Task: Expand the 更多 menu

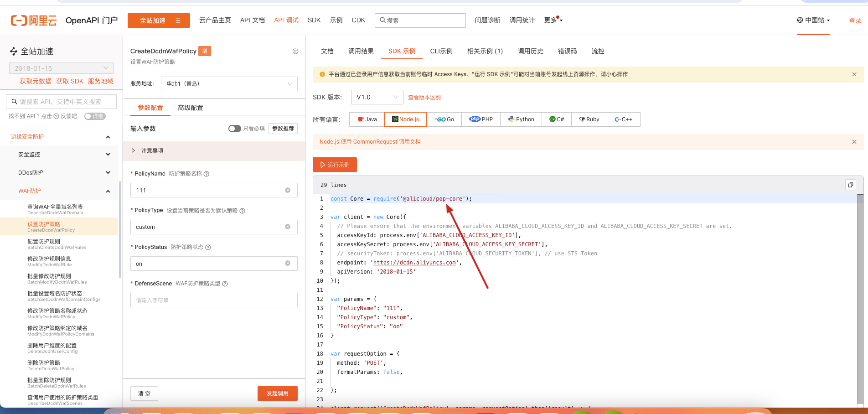Action: 553,20
